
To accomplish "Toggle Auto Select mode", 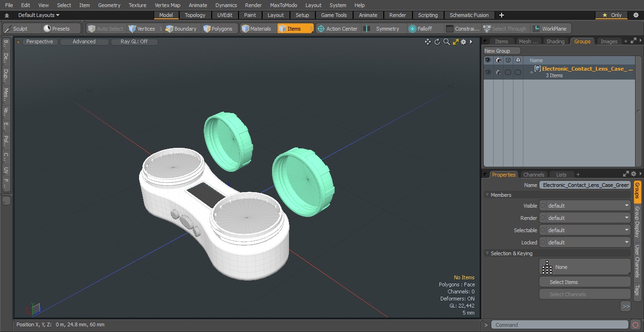I will coord(105,29).
